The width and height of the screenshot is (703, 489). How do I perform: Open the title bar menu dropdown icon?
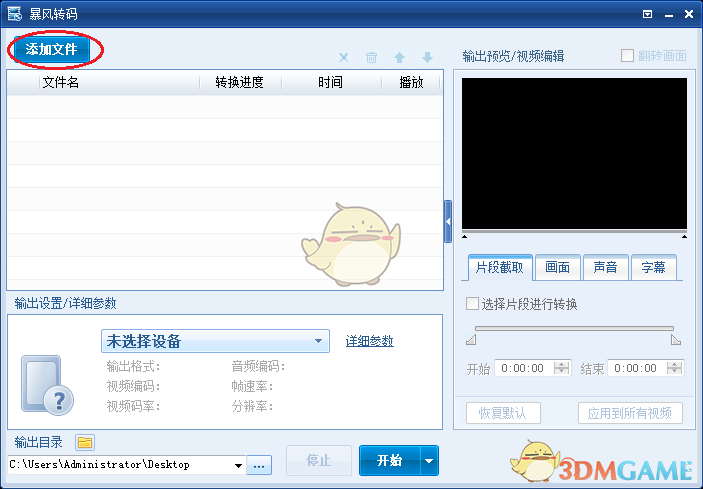[647, 14]
